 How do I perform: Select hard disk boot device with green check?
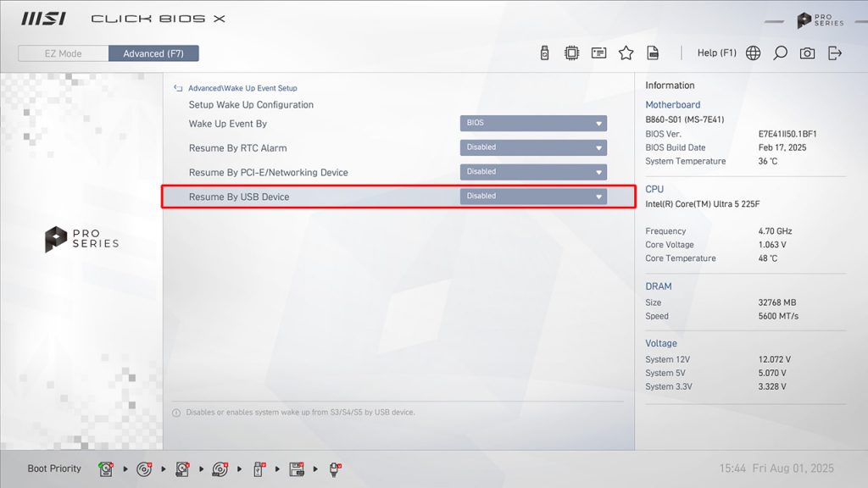tap(106, 469)
